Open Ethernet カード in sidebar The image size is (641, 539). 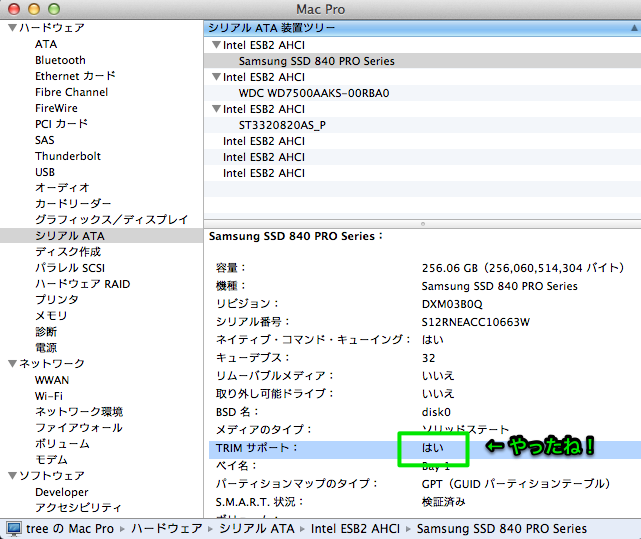(75, 76)
